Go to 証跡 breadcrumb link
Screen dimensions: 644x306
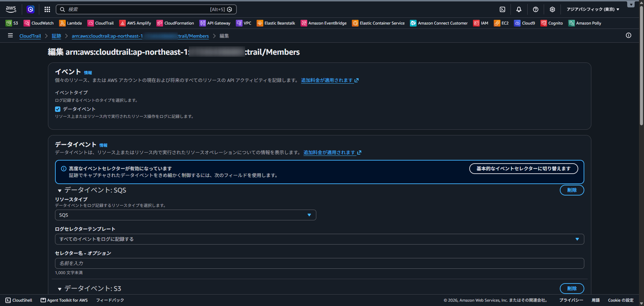pyautogui.click(x=56, y=36)
